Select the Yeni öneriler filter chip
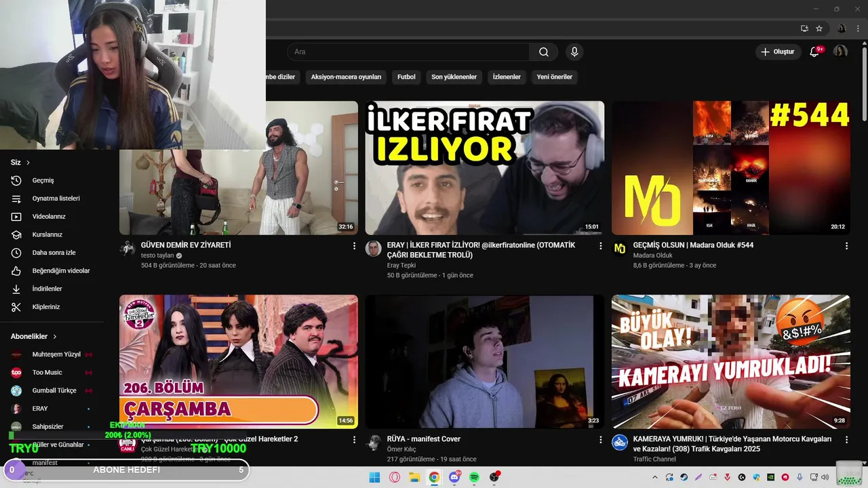868x488 pixels. pyautogui.click(x=555, y=77)
